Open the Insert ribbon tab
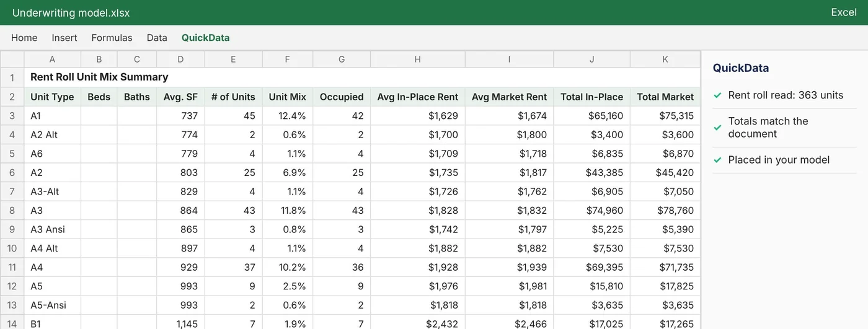 coord(64,38)
